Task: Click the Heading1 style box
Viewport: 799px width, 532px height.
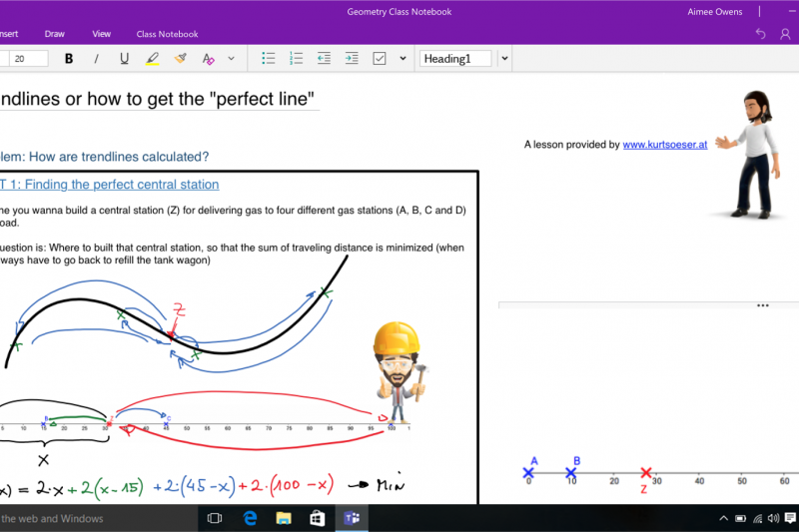Action: tap(455, 59)
